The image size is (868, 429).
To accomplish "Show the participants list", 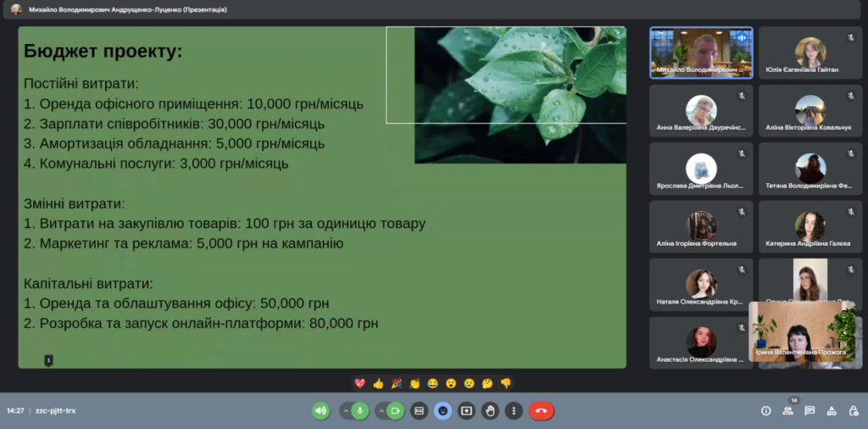I will click(787, 411).
